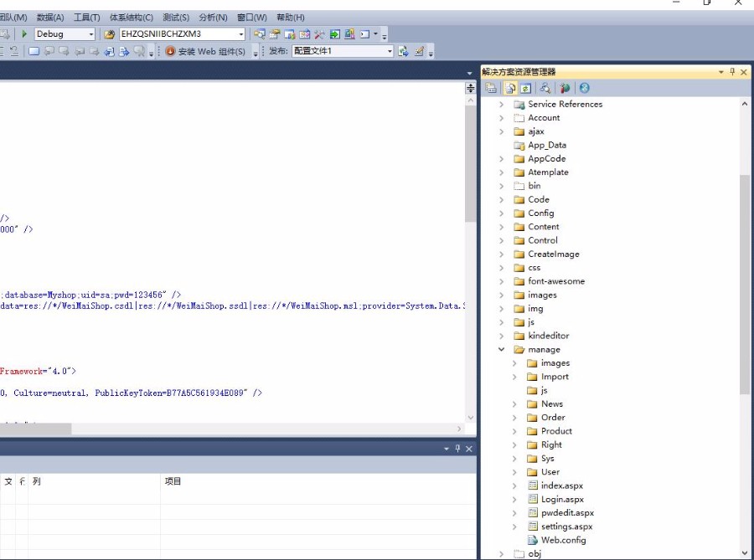Open the Toolbox wrench icon
754x560 pixels.
click(319, 34)
